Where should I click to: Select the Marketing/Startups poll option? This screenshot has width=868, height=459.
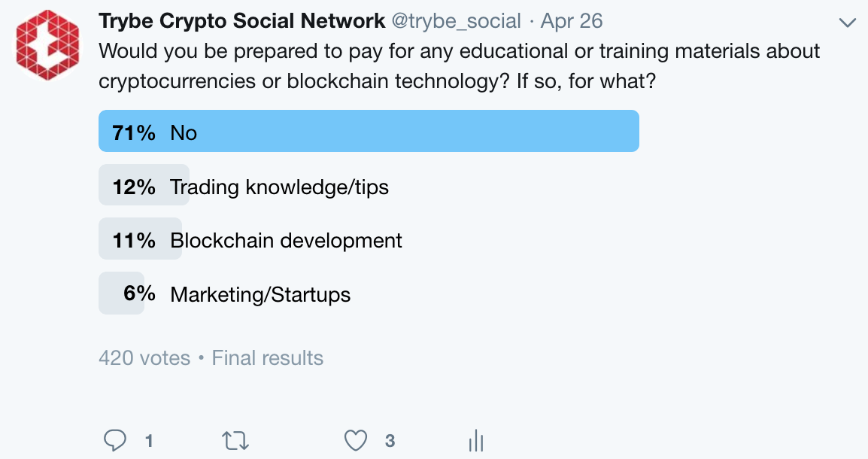[x=260, y=294]
